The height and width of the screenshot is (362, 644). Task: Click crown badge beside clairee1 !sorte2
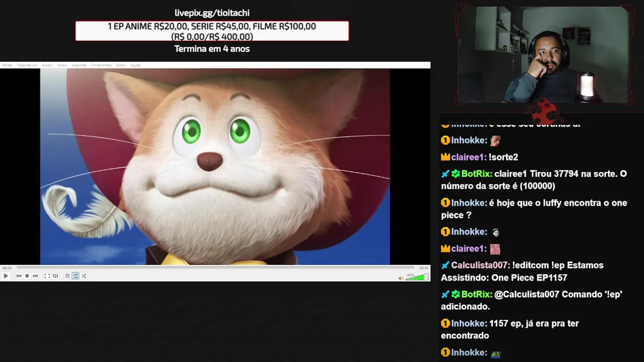(445, 157)
